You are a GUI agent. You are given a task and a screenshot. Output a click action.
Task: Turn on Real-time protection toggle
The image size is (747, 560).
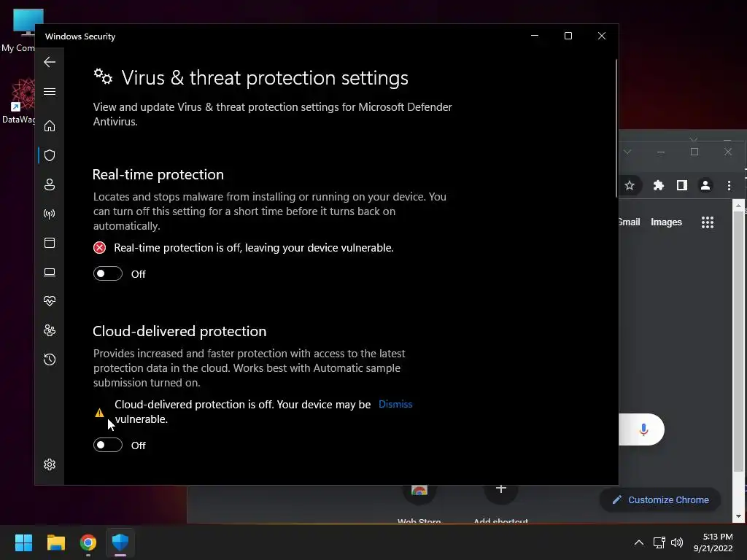108,274
